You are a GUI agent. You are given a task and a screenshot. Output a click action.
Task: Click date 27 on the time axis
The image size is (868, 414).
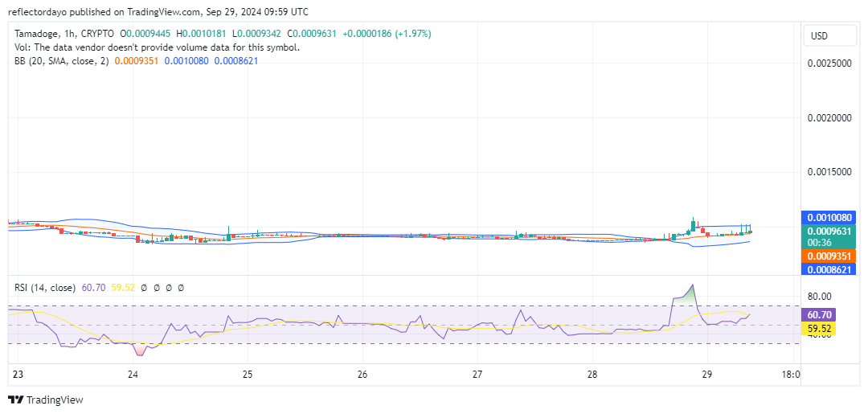tap(477, 374)
